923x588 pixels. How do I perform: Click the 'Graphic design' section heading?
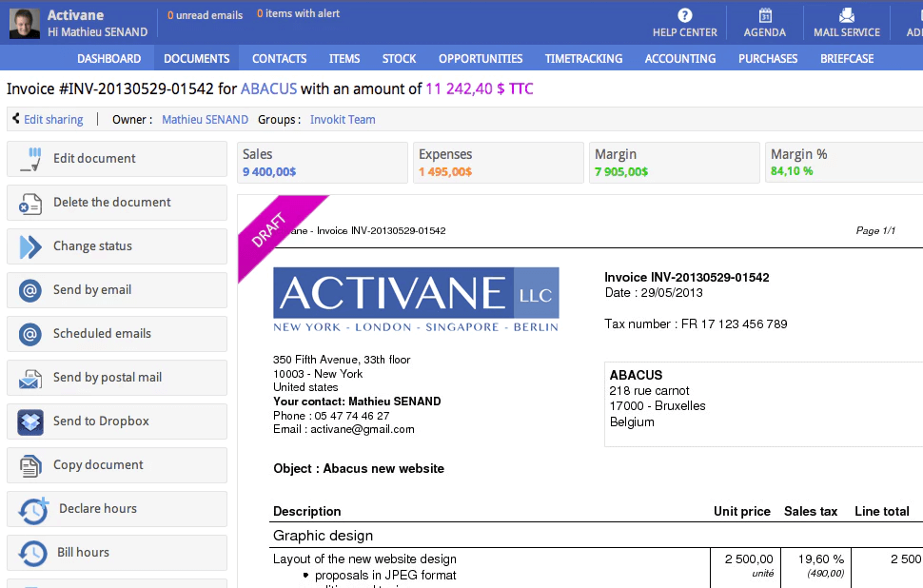[324, 536]
